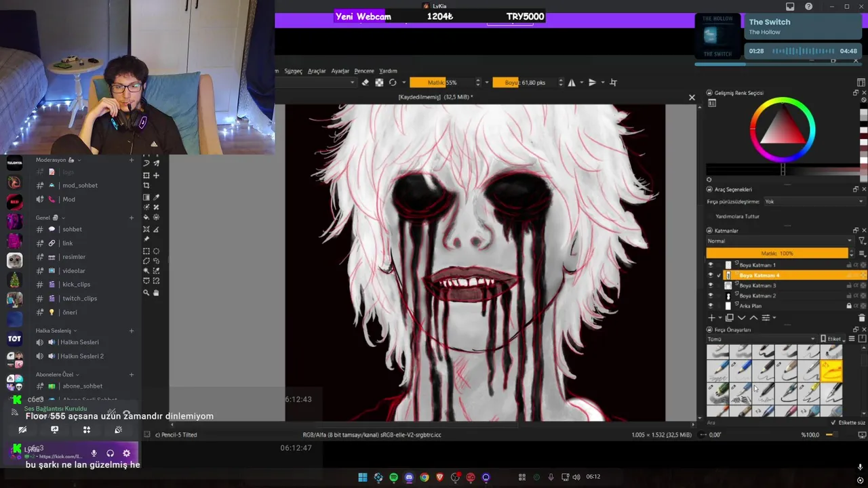The height and width of the screenshot is (488, 868).
Task: Unlock the Arka Plan layer
Action: click(x=849, y=306)
